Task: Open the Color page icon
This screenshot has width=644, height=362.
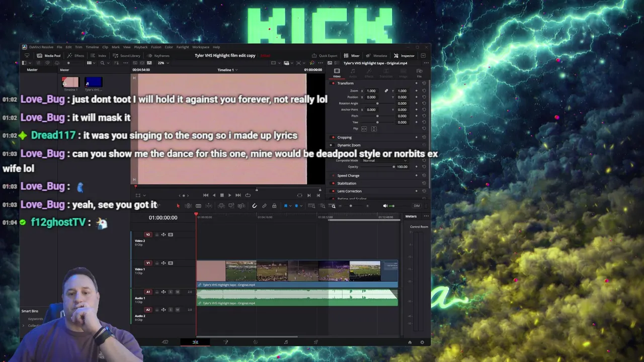Action: point(256,342)
